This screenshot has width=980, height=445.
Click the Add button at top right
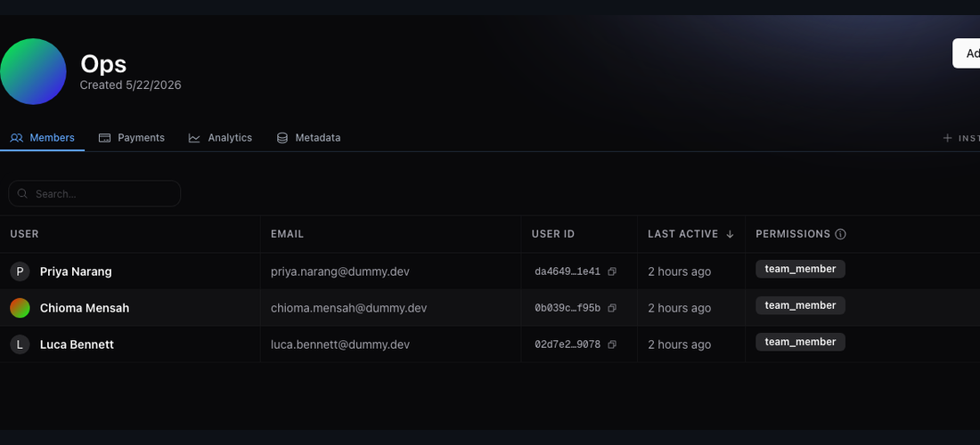point(967,53)
